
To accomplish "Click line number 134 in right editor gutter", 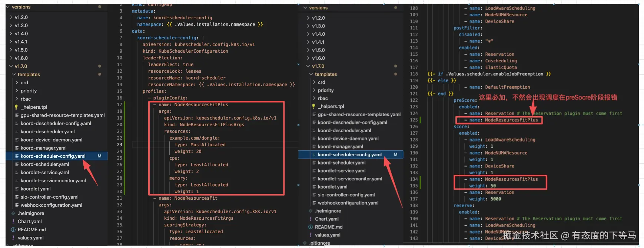I will tap(414, 179).
